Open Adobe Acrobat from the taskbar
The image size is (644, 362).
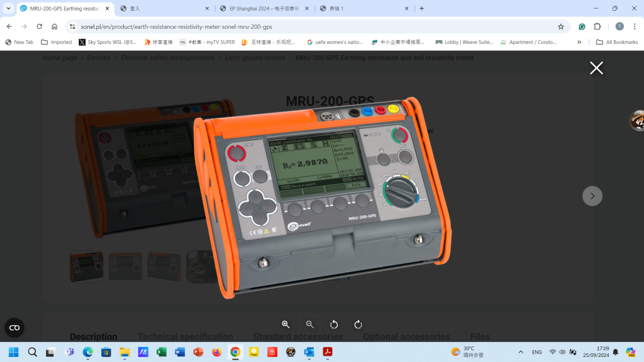(x=327, y=352)
